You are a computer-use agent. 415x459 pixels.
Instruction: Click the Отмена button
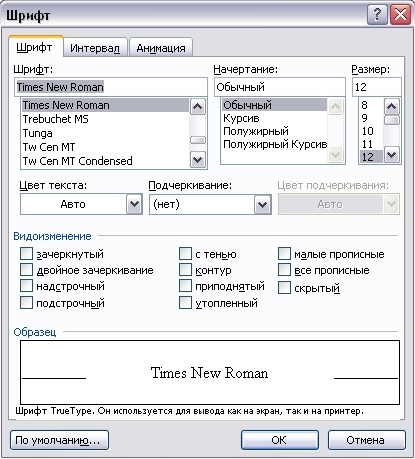pos(367,440)
